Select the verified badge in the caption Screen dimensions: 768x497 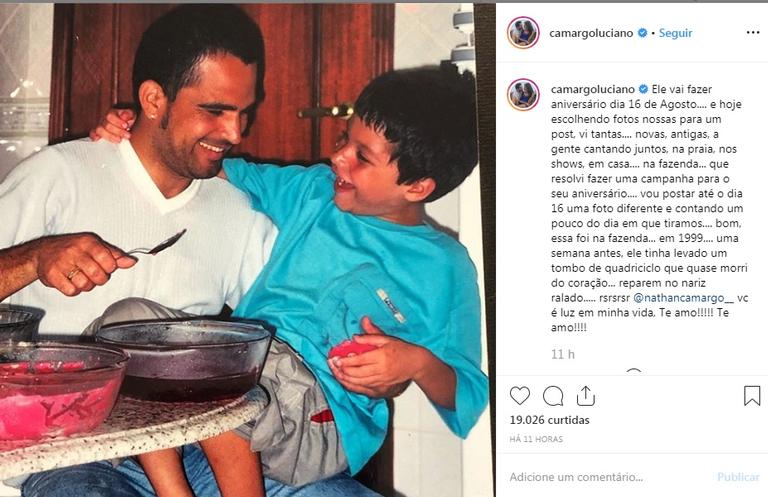(643, 89)
